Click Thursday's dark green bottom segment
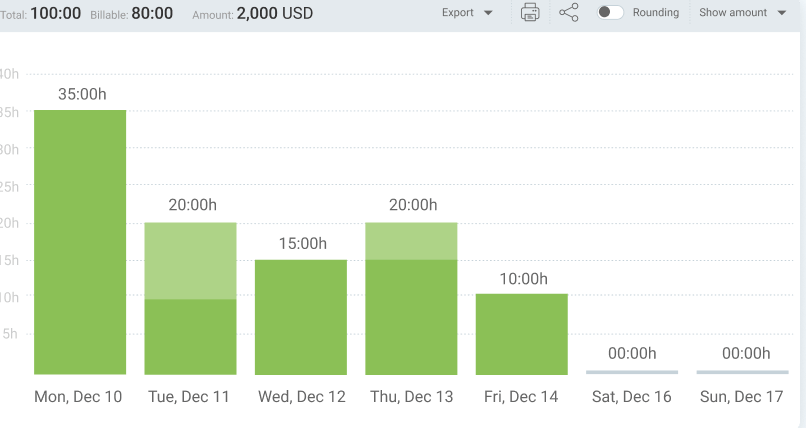 411,316
